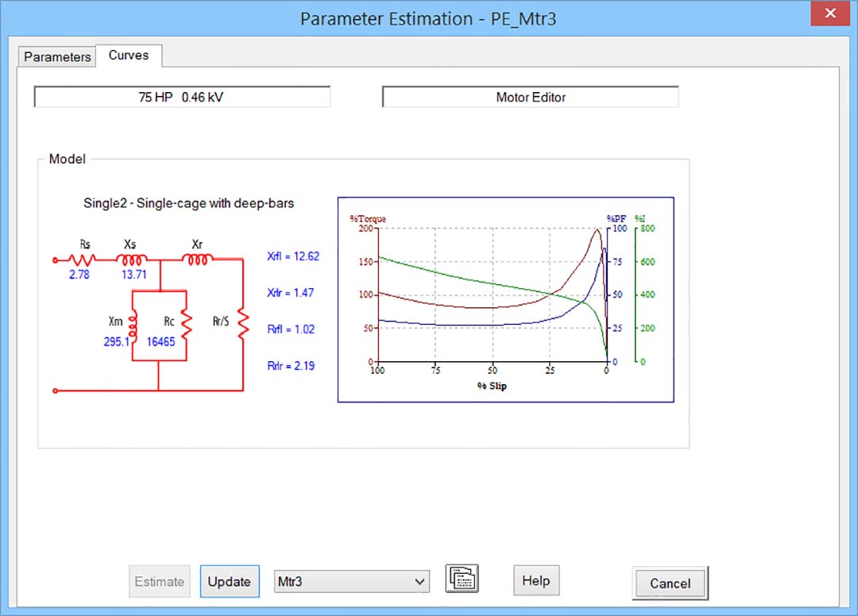Image resolution: width=858 pixels, height=616 pixels.
Task: Click the Xm magnetizing branch value 295.1
Action: 117,341
